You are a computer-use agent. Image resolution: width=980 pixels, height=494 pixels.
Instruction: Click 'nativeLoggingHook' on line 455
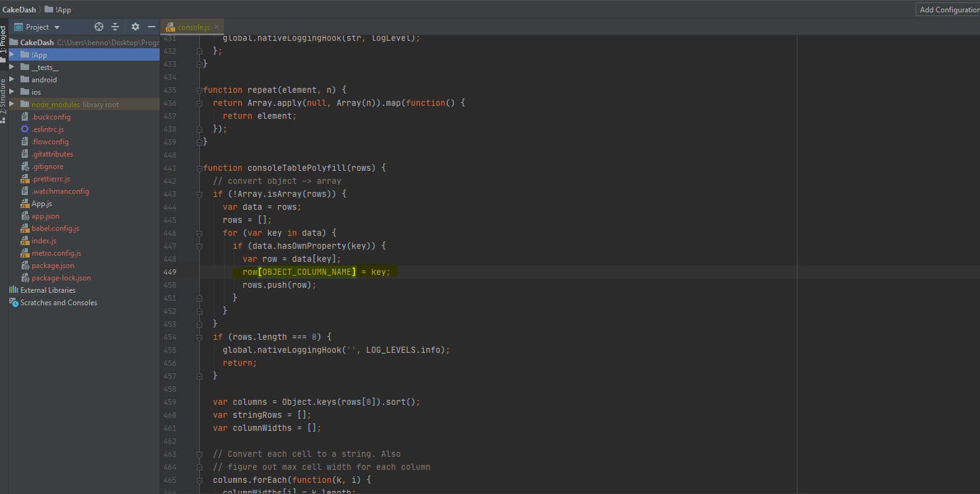coord(299,350)
